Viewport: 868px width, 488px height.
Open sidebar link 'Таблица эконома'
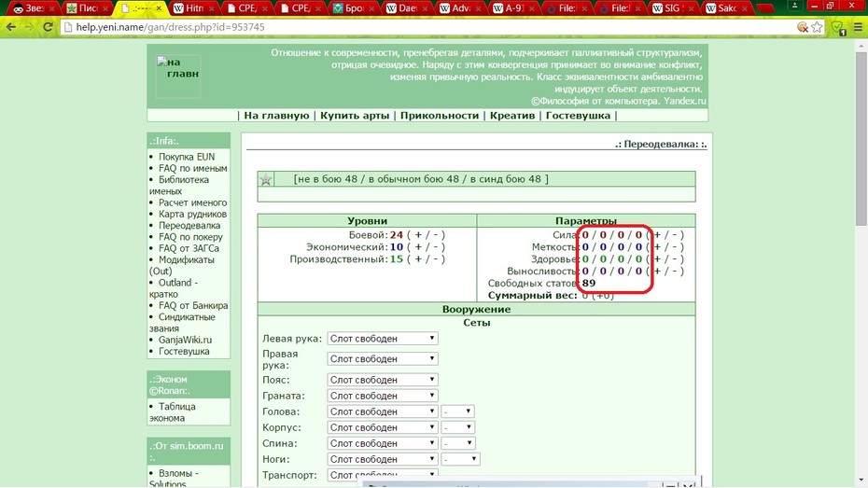(x=173, y=412)
